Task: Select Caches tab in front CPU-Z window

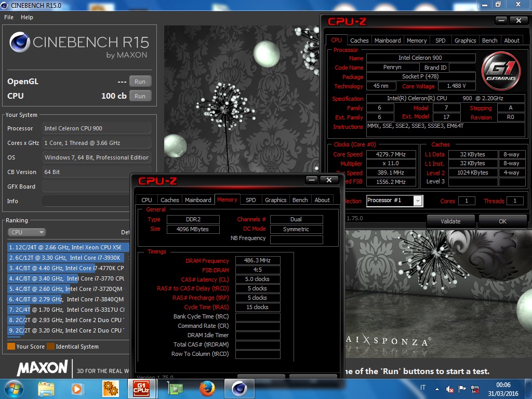Action: point(170,200)
